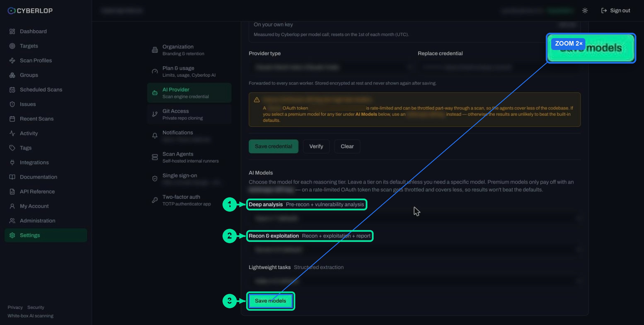This screenshot has width=644, height=325.
Task: Navigate to Scheduled Scans
Action: click(46, 90)
